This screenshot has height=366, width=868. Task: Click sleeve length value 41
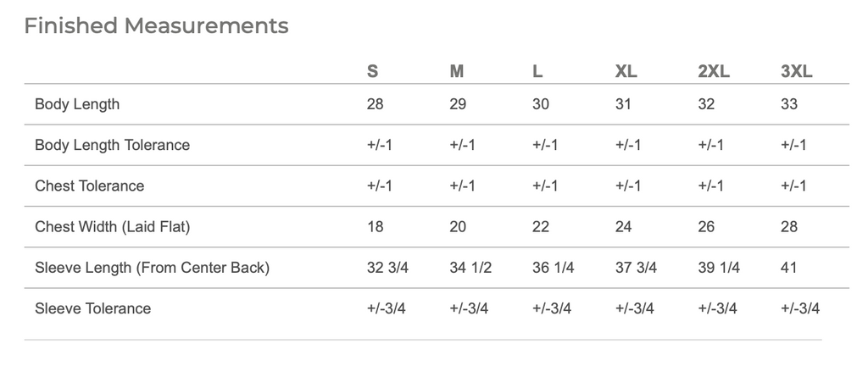pos(788,268)
